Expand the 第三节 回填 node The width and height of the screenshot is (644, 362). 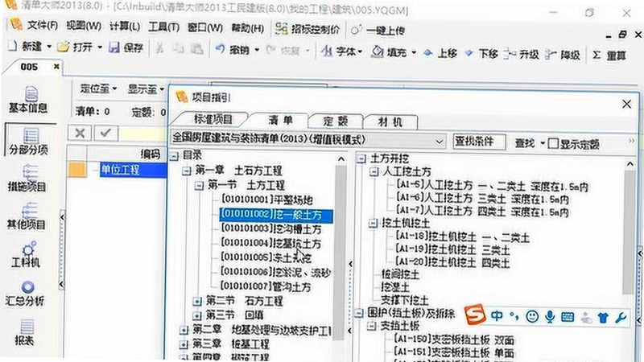pyautogui.click(x=197, y=315)
